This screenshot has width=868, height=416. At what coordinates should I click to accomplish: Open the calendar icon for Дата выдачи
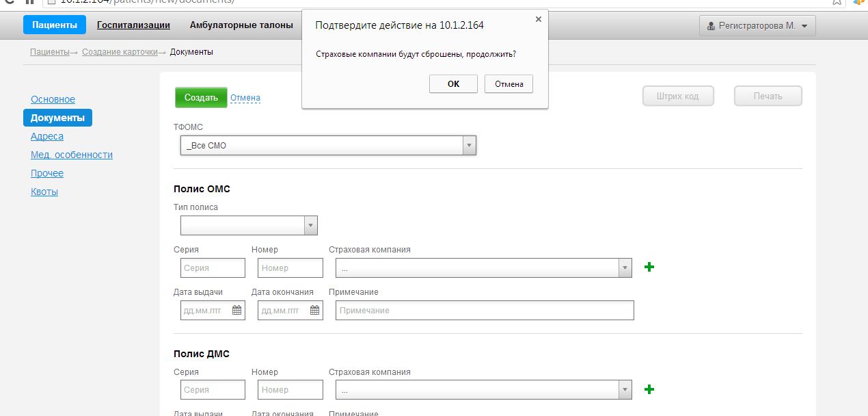pyautogui.click(x=237, y=311)
